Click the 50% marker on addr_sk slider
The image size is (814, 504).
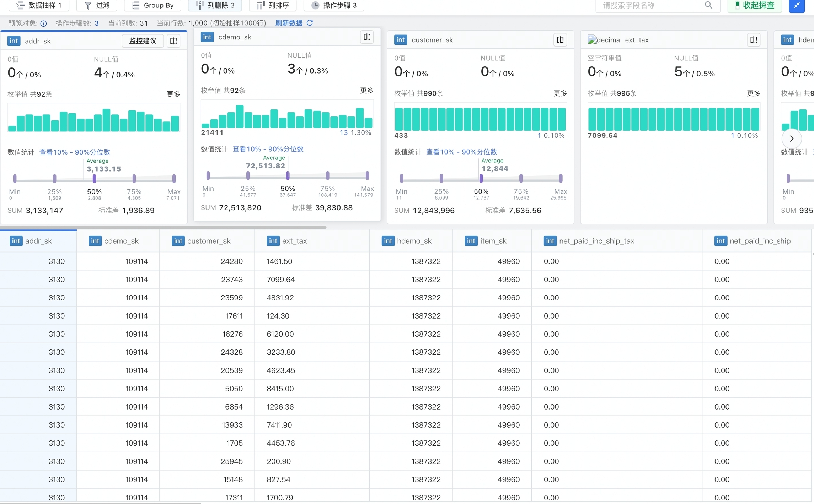(94, 179)
